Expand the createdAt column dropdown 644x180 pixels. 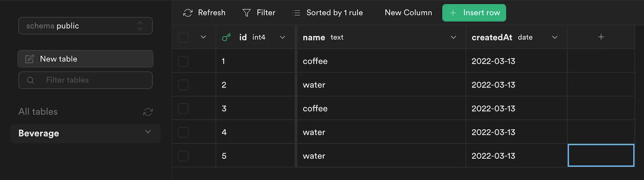click(555, 37)
